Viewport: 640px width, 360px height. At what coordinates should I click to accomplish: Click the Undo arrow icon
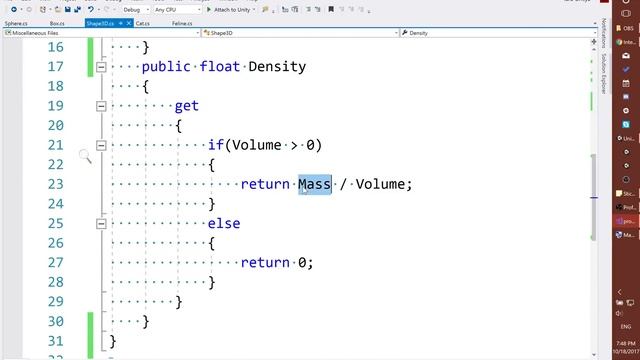click(x=91, y=9)
